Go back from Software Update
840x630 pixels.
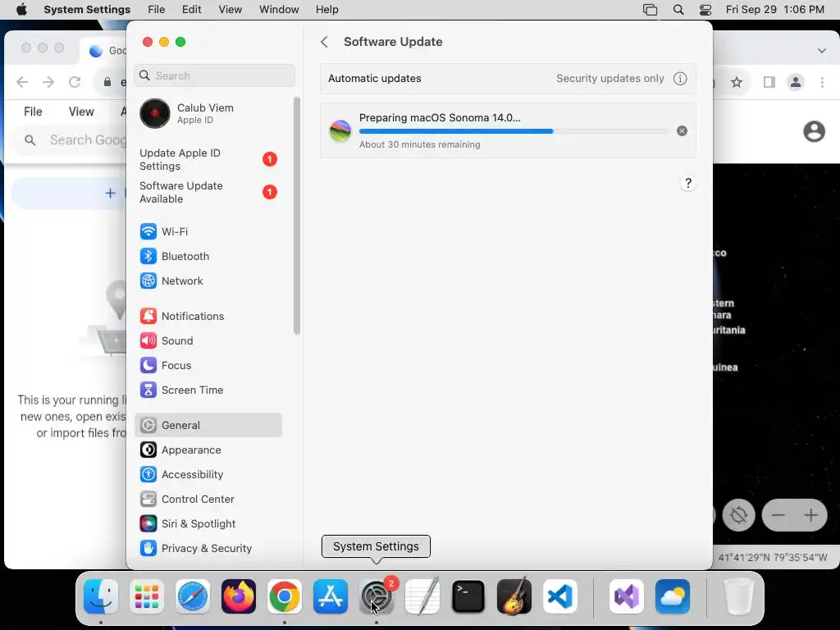[x=324, y=42]
